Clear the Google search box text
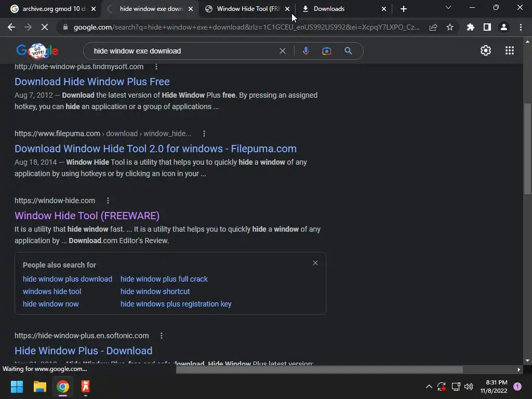Screen dimensions: 532x399 (x=282, y=51)
